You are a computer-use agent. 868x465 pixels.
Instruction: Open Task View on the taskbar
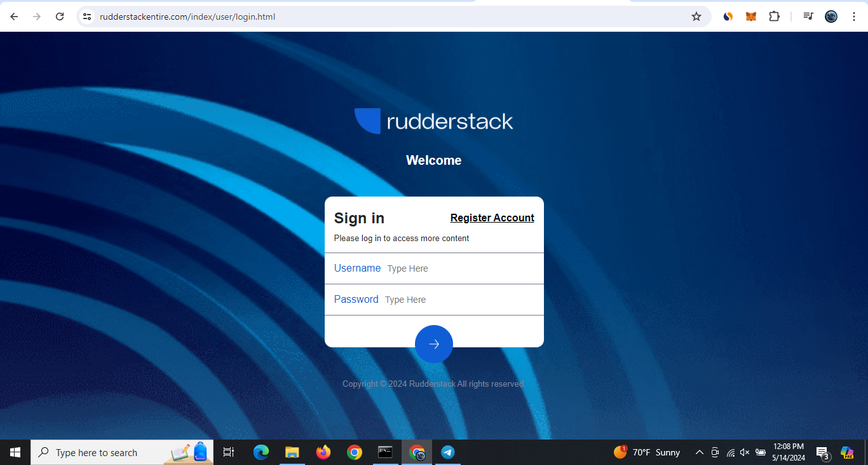coord(229,452)
